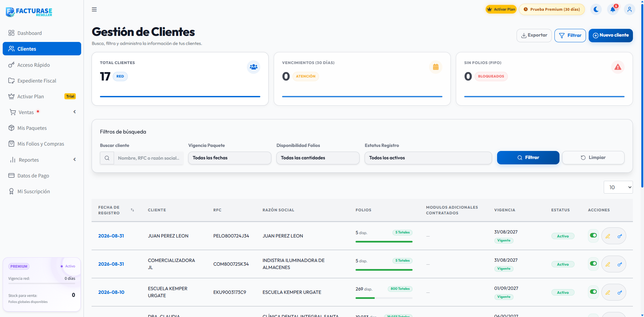Change rows-per-page selector showing 10
This screenshot has width=644, height=317.
point(618,187)
